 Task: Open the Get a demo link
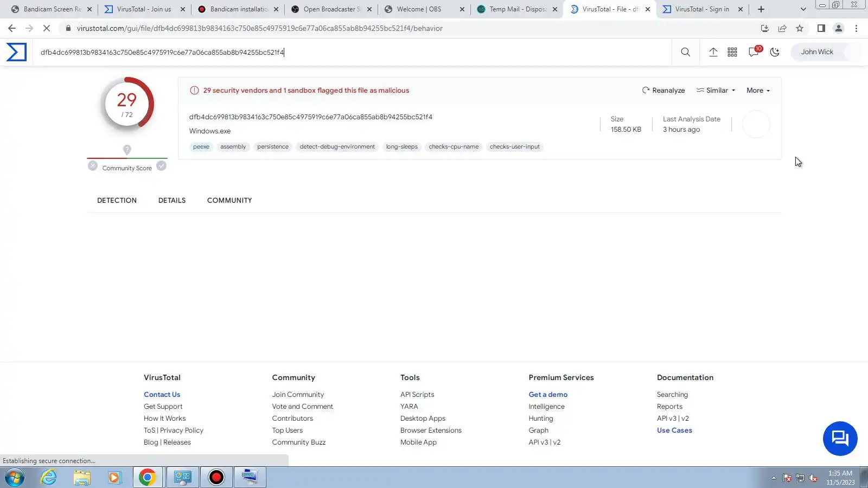pyautogui.click(x=548, y=395)
